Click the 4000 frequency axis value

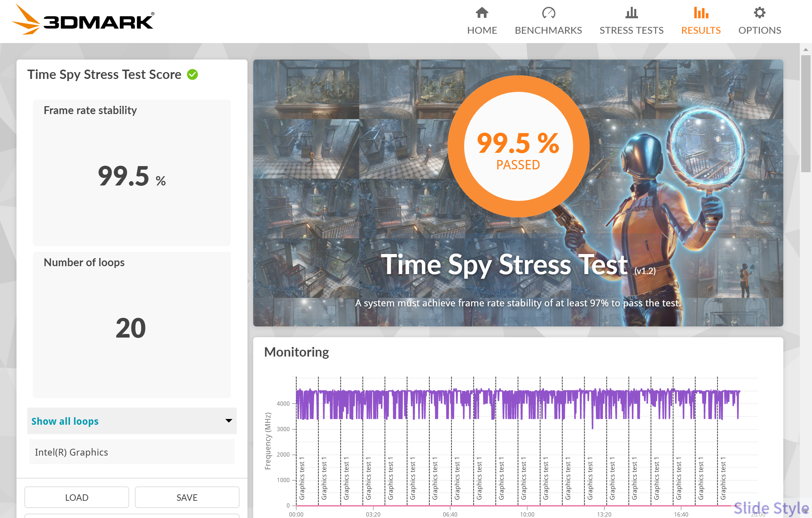tap(283, 404)
